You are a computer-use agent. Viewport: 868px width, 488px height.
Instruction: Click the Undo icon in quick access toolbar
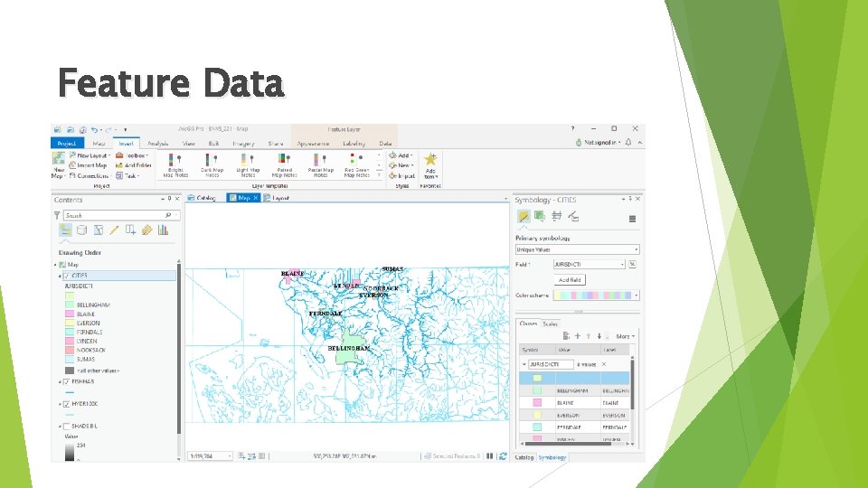(x=95, y=129)
